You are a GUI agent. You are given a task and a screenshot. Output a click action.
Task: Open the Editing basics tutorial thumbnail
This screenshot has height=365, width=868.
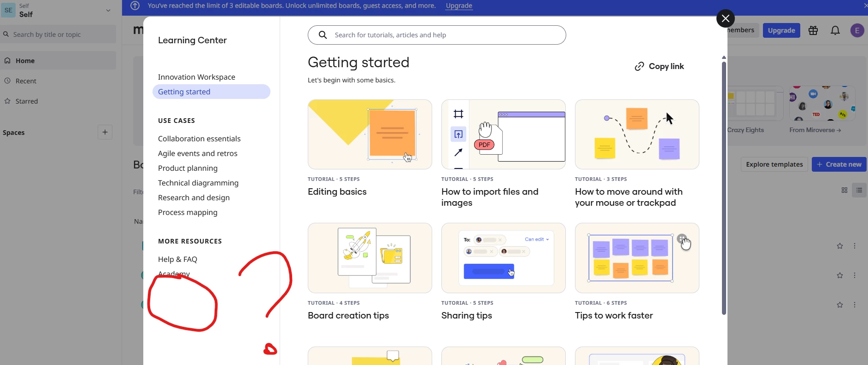click(x=370, y=134)
